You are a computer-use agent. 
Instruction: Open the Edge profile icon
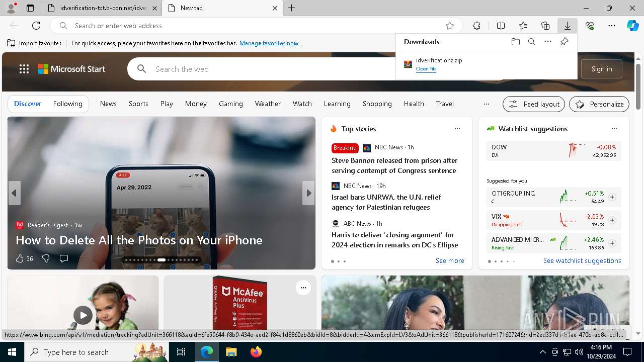click(x=11, y=8)
